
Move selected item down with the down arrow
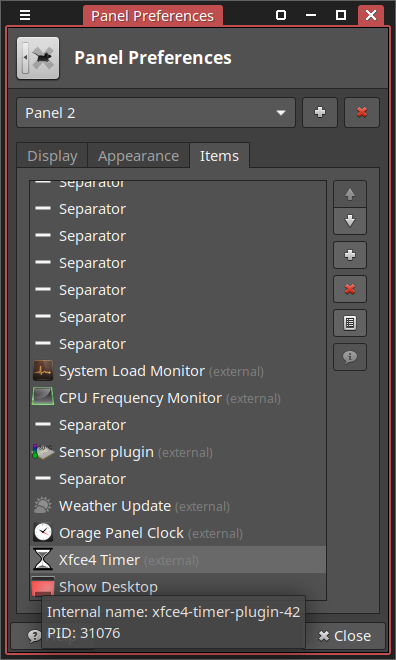(350, 221)
